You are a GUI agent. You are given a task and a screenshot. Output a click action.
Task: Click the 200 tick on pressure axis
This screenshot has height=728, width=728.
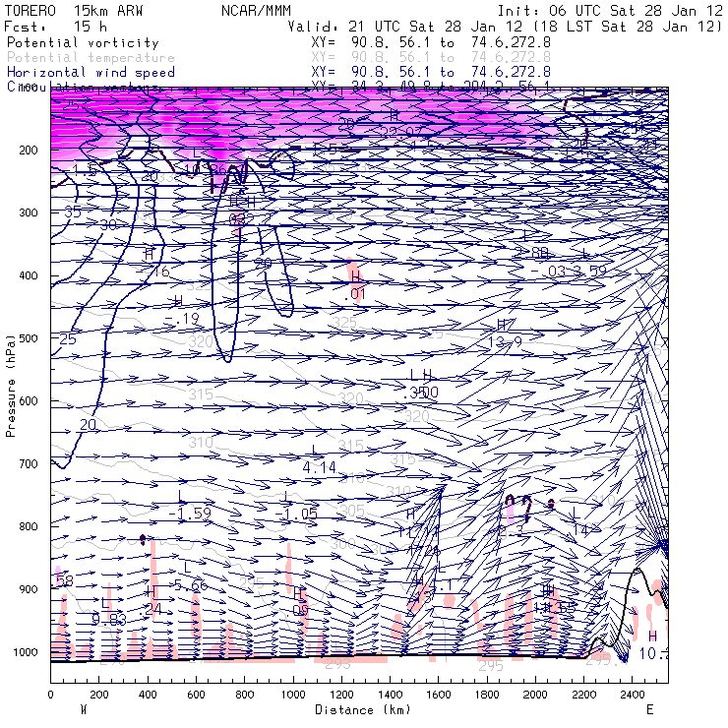(x=29, y=150)
